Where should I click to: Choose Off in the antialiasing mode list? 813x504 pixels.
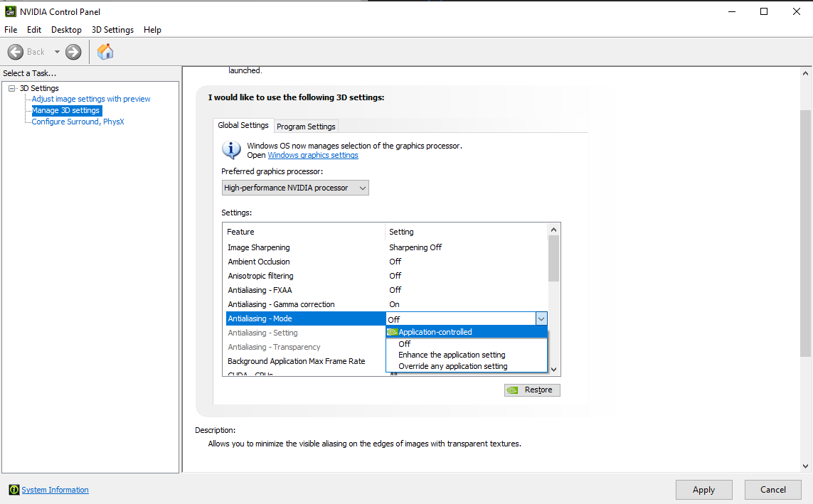(467, 344)
